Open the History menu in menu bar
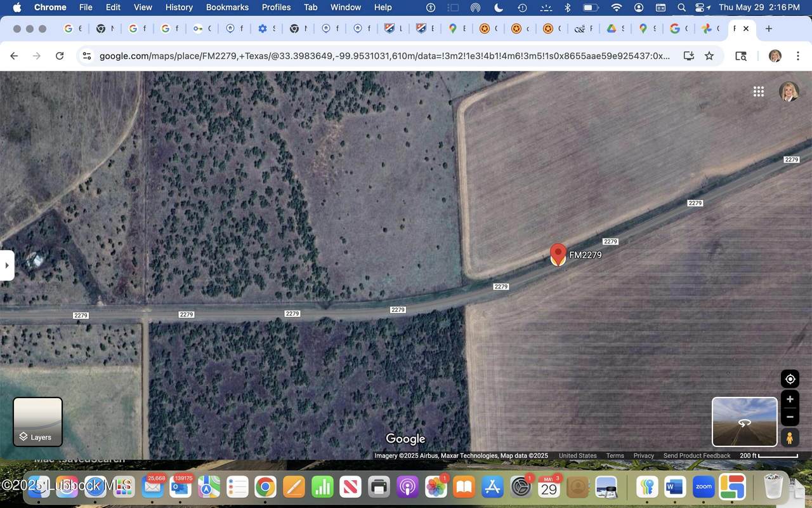Screen dimensions: 812x508 click(179, 7)
